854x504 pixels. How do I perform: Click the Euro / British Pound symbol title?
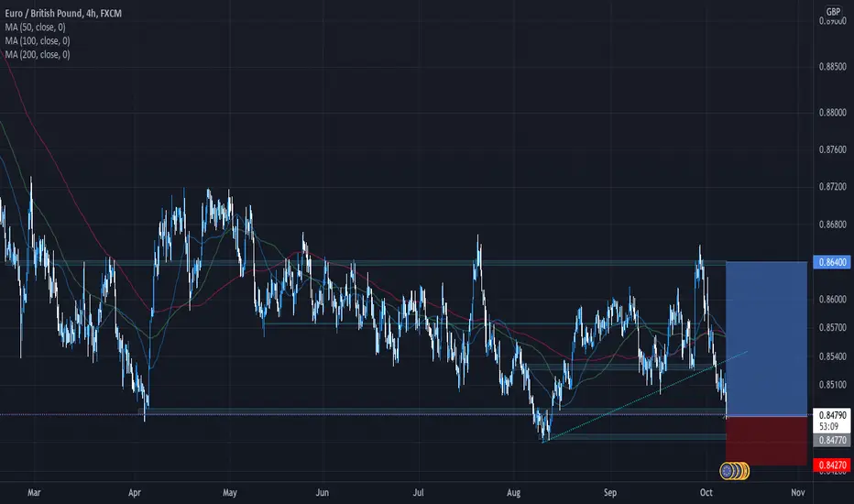(x=63, y=13)
